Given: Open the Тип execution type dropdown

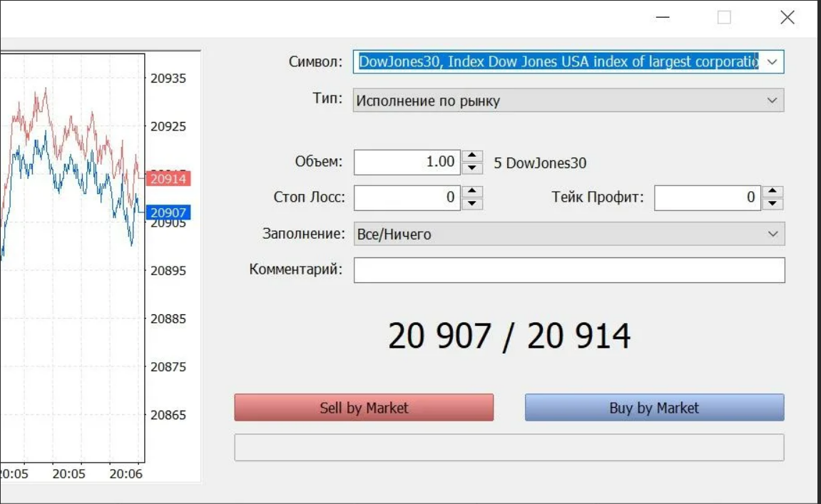Looking at the screenshot, I should [568, 100].
